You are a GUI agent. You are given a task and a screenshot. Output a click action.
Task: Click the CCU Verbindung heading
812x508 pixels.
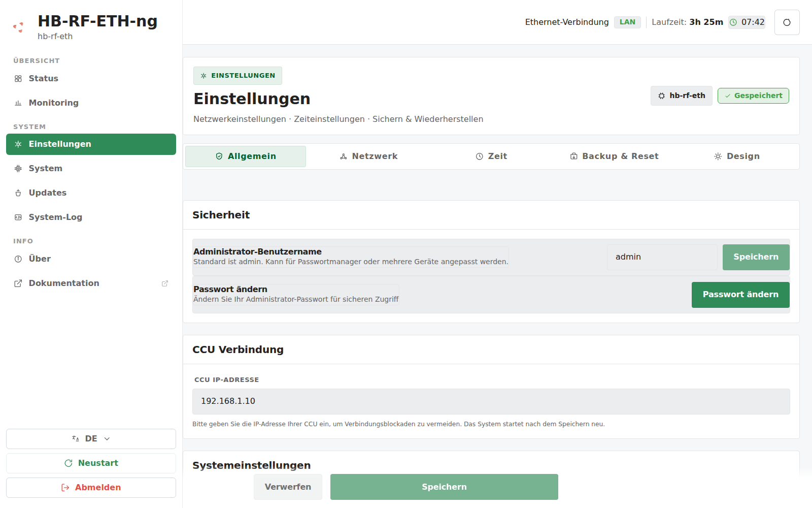tap(238, 350)
